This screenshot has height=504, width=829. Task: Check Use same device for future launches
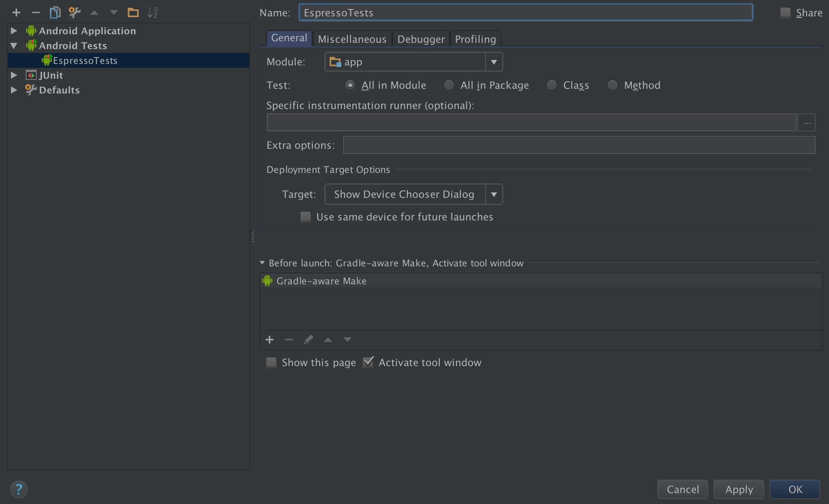click(305, 217)
